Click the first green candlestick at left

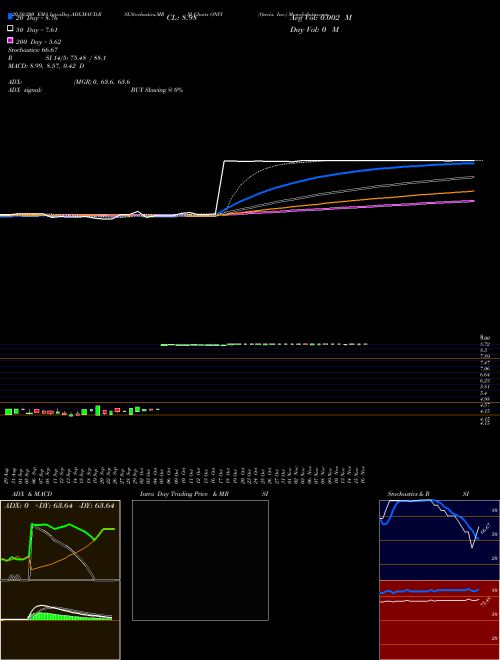[8, 412]
